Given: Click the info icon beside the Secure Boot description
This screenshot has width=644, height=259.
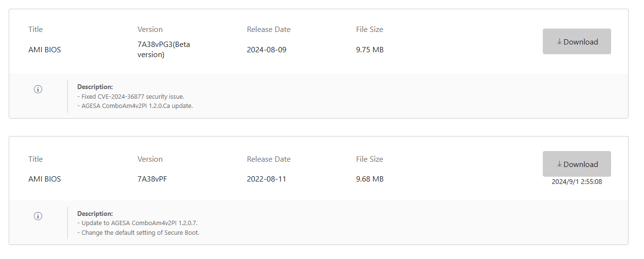Looking at the screenshot, I should point(38,216).
